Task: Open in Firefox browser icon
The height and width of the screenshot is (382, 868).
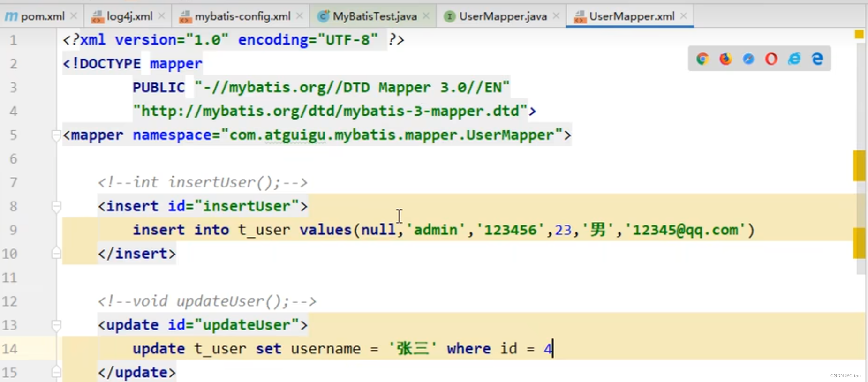Action: tap(725, 59)
